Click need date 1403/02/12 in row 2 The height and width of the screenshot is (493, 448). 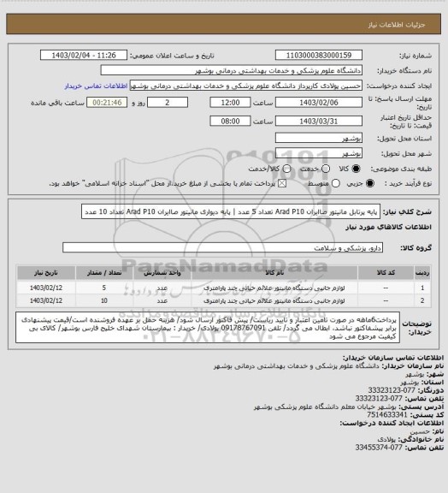(46, 300)
